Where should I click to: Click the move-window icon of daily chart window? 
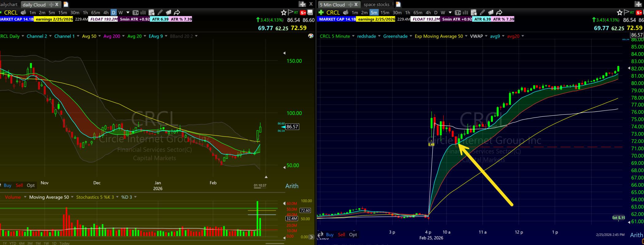point(302,4)
